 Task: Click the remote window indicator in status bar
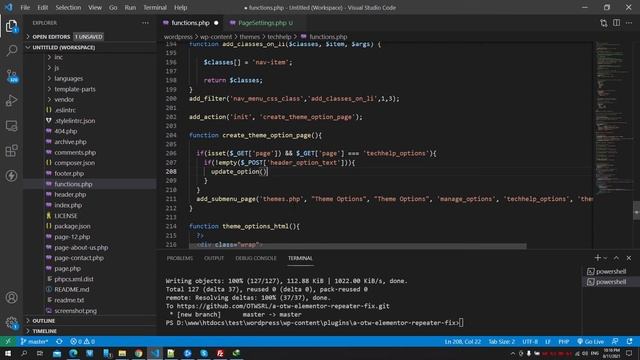8,341
